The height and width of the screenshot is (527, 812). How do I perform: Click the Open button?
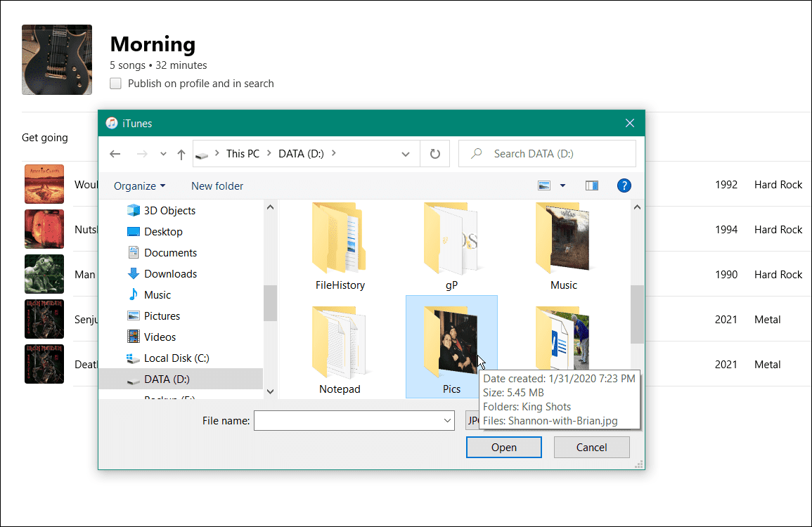pyautogui.click(x=503, y=448)
